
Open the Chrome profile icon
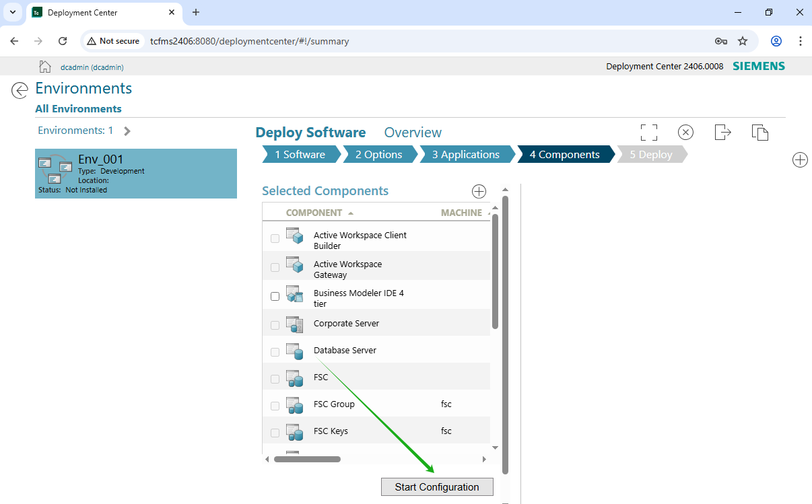point(776,41)
